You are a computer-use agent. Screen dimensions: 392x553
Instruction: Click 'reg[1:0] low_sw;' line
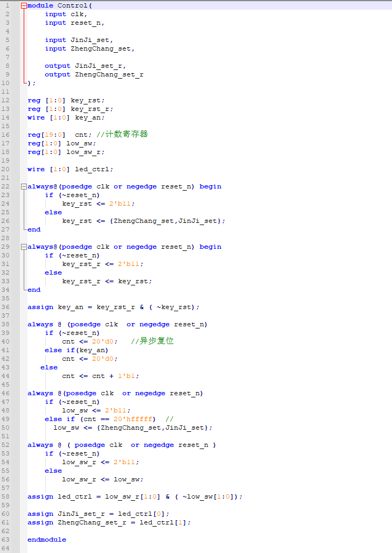tap(62, 144)
